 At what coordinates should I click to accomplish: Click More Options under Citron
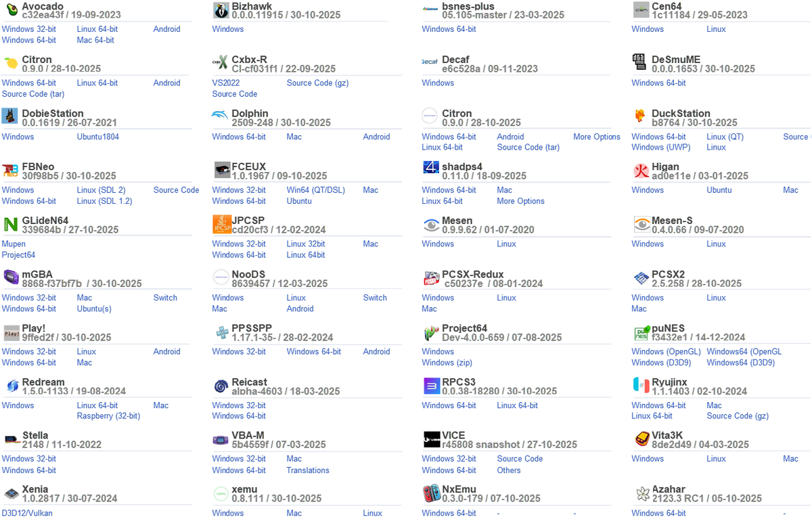point(597,137)
